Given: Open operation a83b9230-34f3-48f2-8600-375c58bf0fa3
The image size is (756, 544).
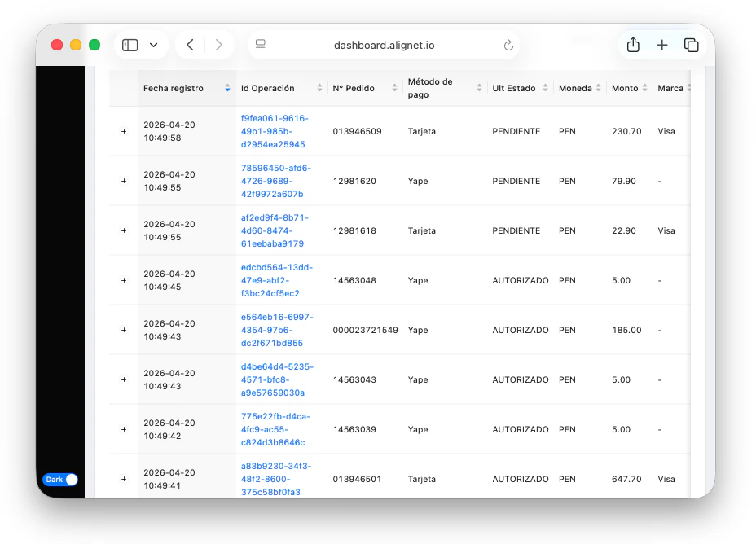Looking at the screenshot, I should 276,479.
